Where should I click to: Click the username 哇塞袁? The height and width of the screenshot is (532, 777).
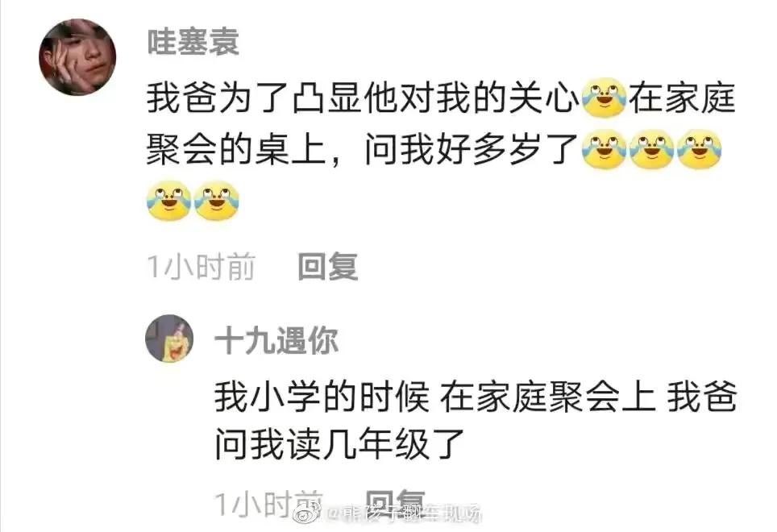click(x=193, y=42)
